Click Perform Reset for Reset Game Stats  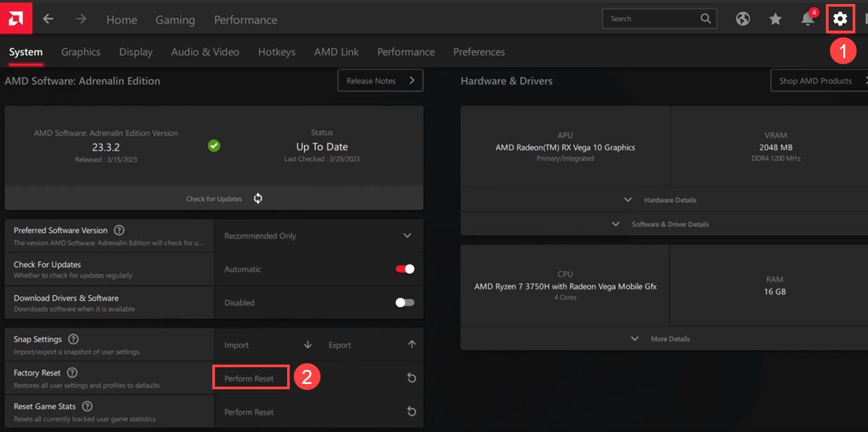tap(249, 412)
